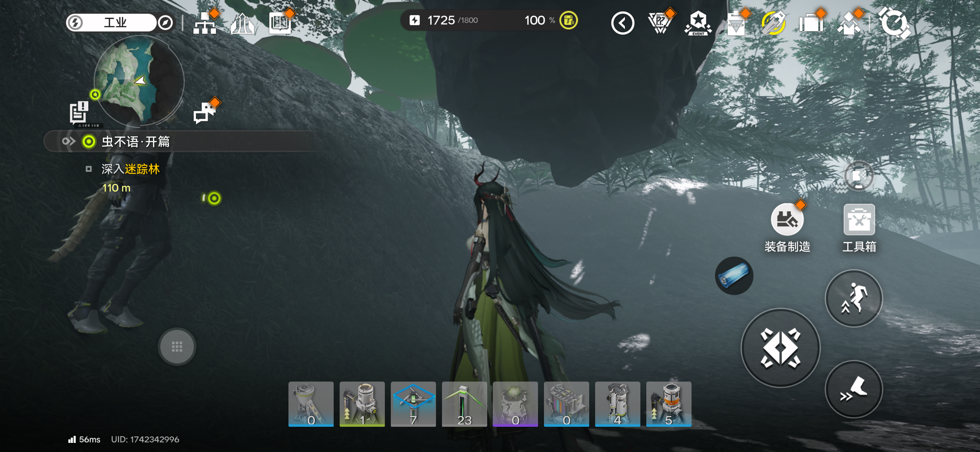Screen dimensions: 980x452
Task: Select the purple-underlined hotbar slot
Action: click(515, 404)
